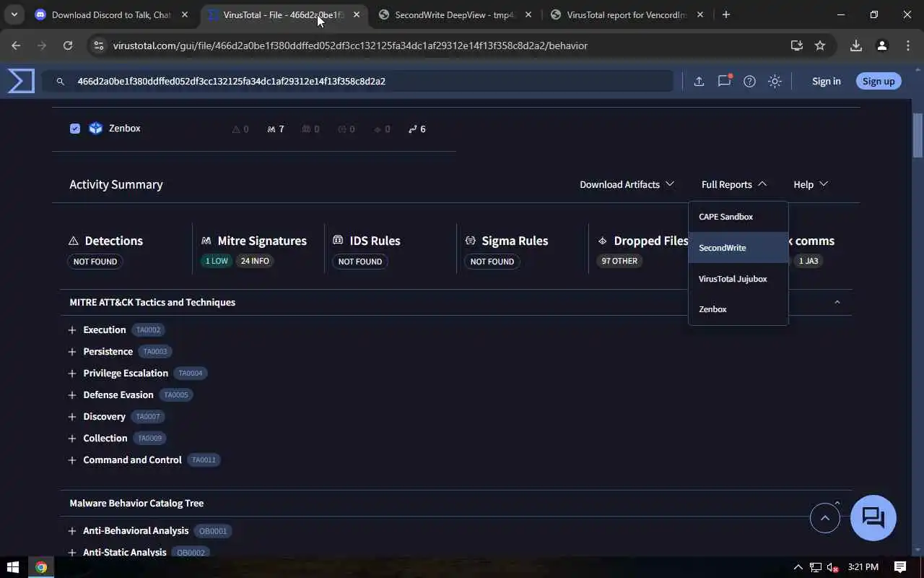The width and height of the screenshot is (924, 578).
Task: Click the floating chat support icon
Action: (x=873, y=518)
